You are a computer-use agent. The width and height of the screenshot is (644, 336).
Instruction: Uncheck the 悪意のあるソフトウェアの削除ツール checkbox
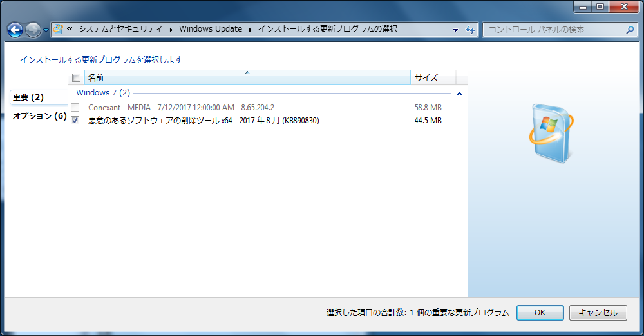click(75, 121)
